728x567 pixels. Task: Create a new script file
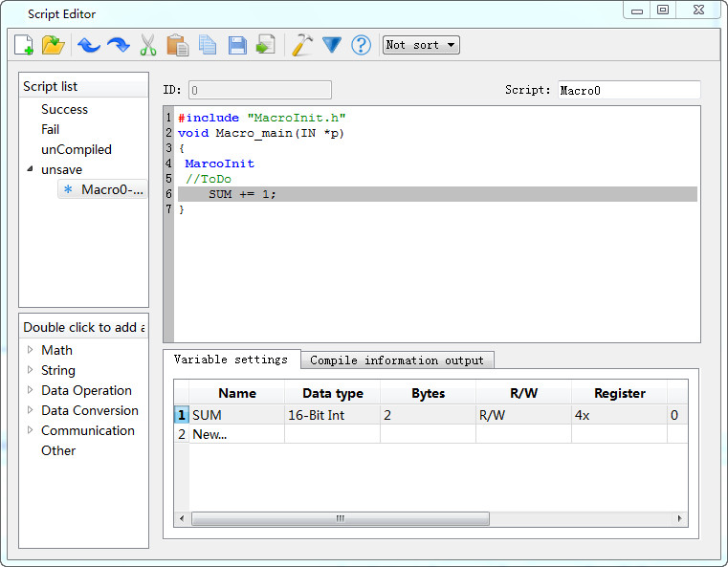[24, 45]
